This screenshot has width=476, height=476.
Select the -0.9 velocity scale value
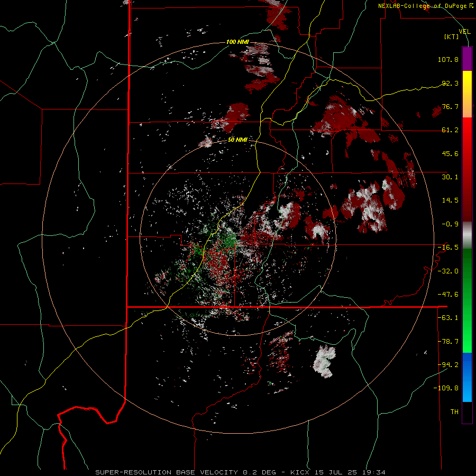pos(450,224)
